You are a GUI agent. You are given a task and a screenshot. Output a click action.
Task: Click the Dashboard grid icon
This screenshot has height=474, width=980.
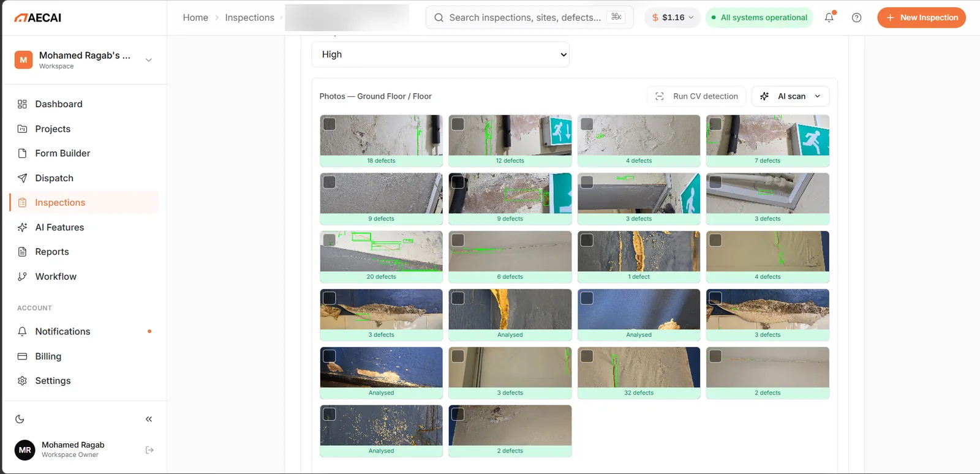(x=23, y=104)
